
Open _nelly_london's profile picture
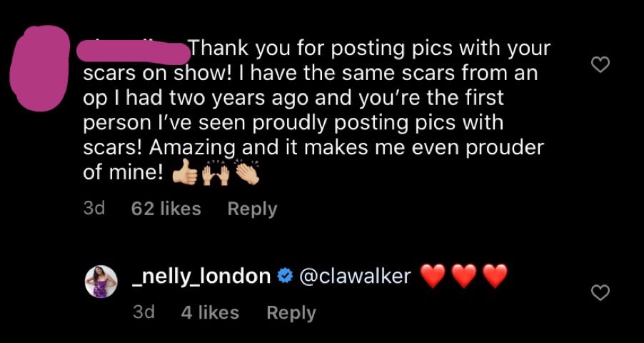pos(101,282)
